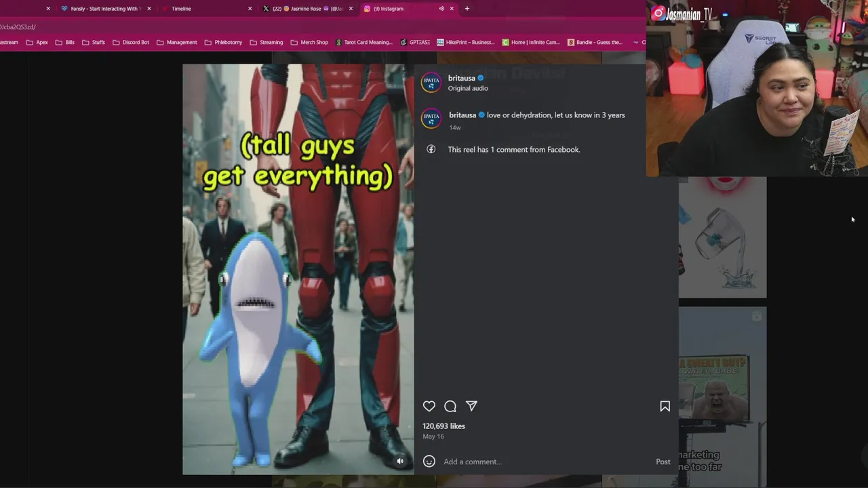Mute the Instagram tab audio indicator
The image size is (868, 488).
(441, 9)
